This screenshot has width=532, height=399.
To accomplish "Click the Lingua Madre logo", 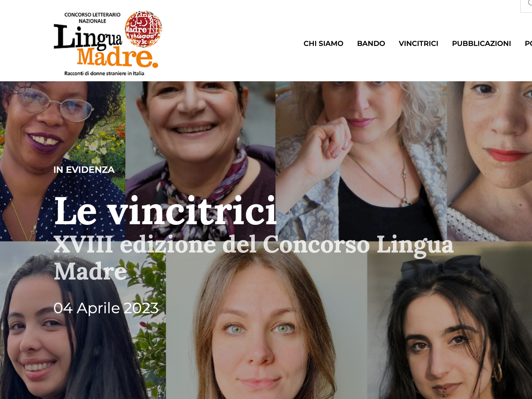I will [107, 43].
